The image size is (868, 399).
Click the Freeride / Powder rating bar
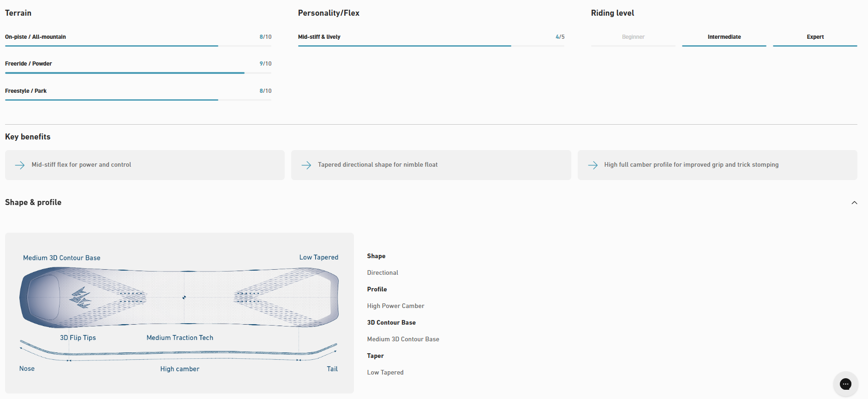[138, 73]
